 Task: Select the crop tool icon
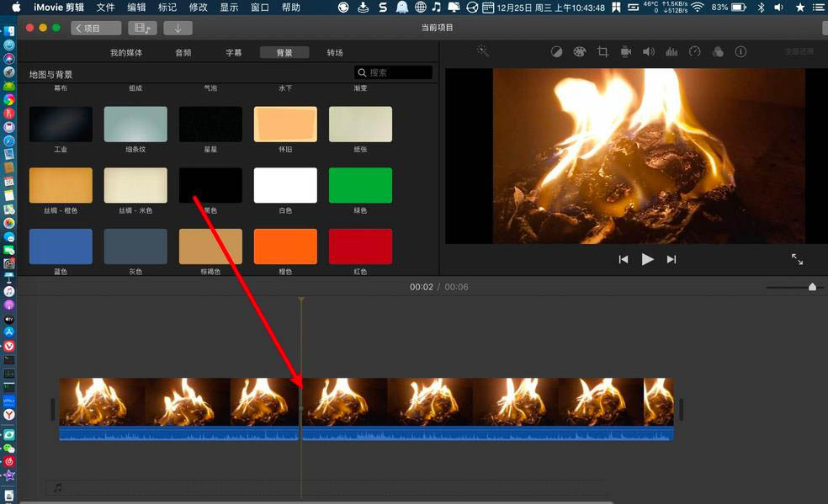coord(602,52)
